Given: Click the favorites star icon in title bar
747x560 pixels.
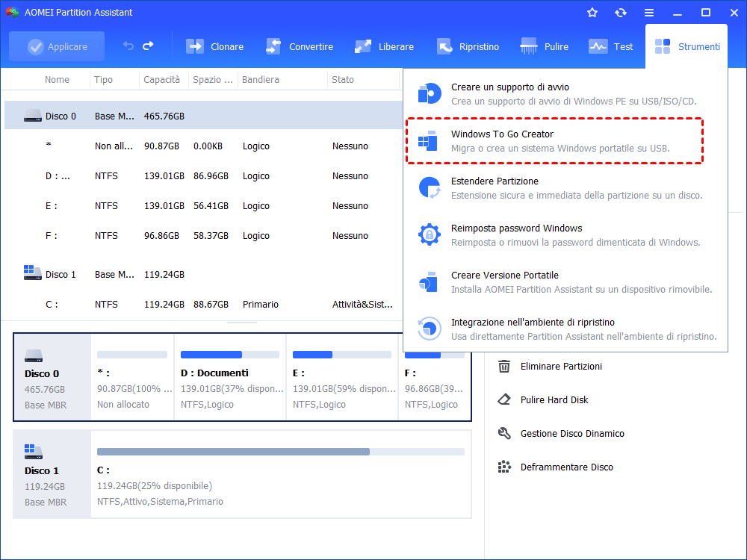Looking at the screenshot, I should pos(592,13).
